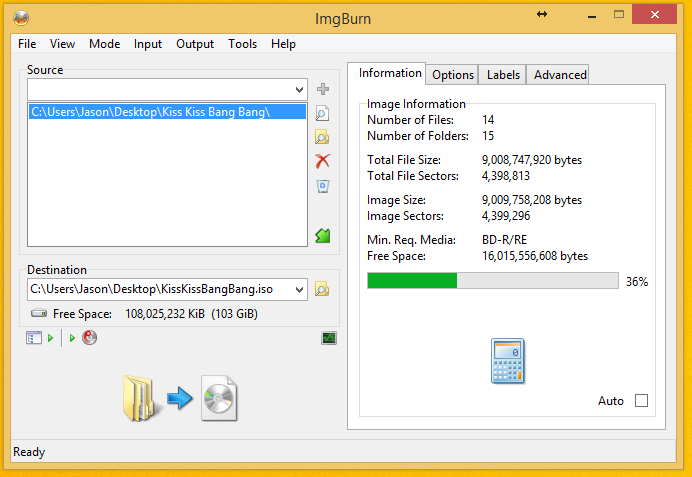Click the 36% space usage progress bar
The height and width of the screenshot is (477, 692).
(493, 281)
